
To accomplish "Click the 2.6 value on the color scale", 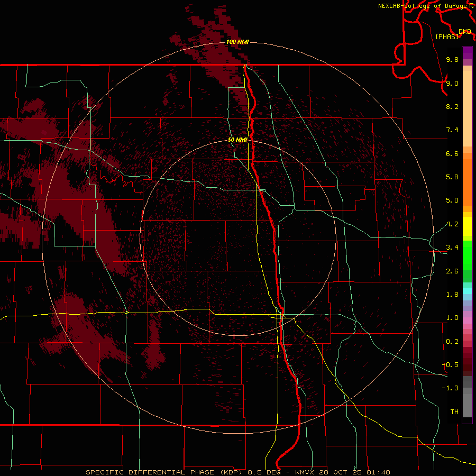I will [452, 271].
